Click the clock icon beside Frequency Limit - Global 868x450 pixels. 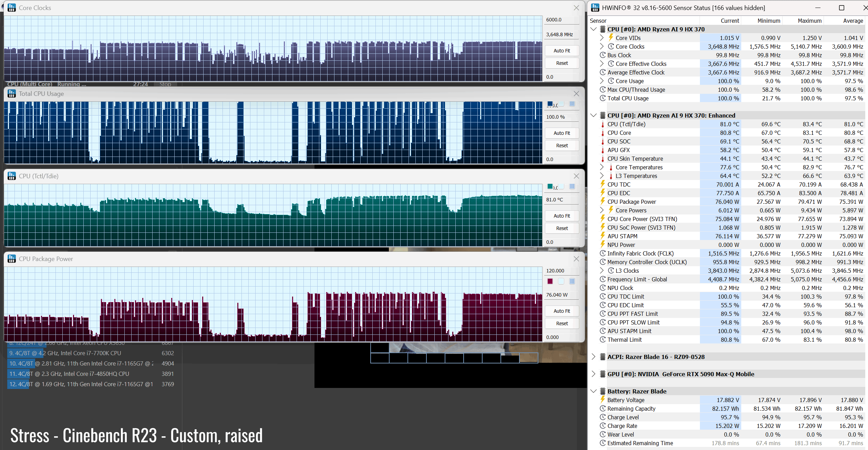pos(603,279)
